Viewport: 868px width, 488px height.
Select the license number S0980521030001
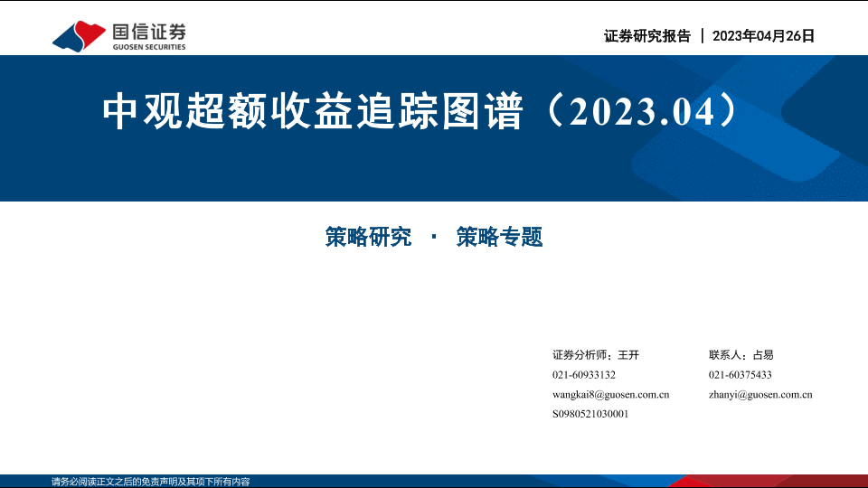pos(590,414)
